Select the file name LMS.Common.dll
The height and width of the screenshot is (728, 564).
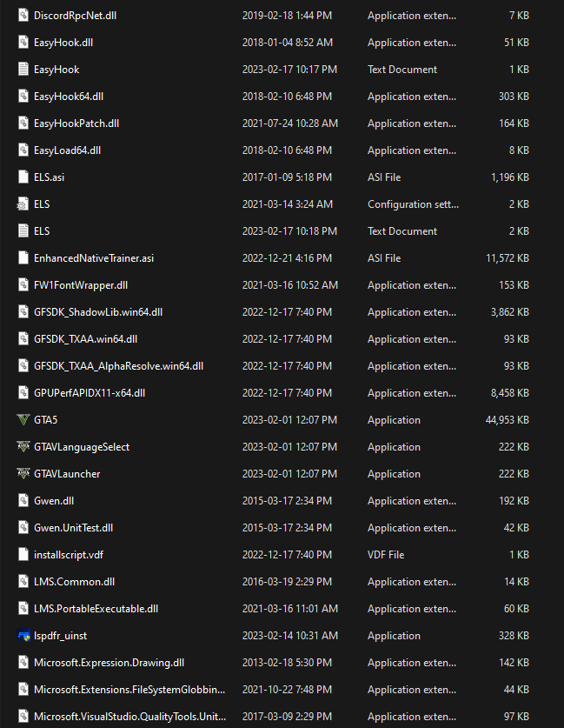(74, 581)
